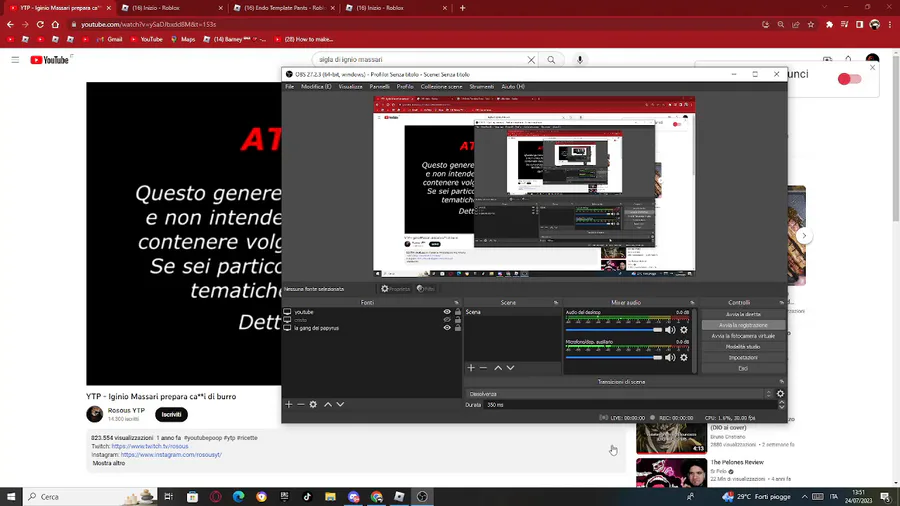Mute the Microfono/disp. ausiliario channel
Image resolution: width=900 pixels, height=506 pixels.
(670, 357)
